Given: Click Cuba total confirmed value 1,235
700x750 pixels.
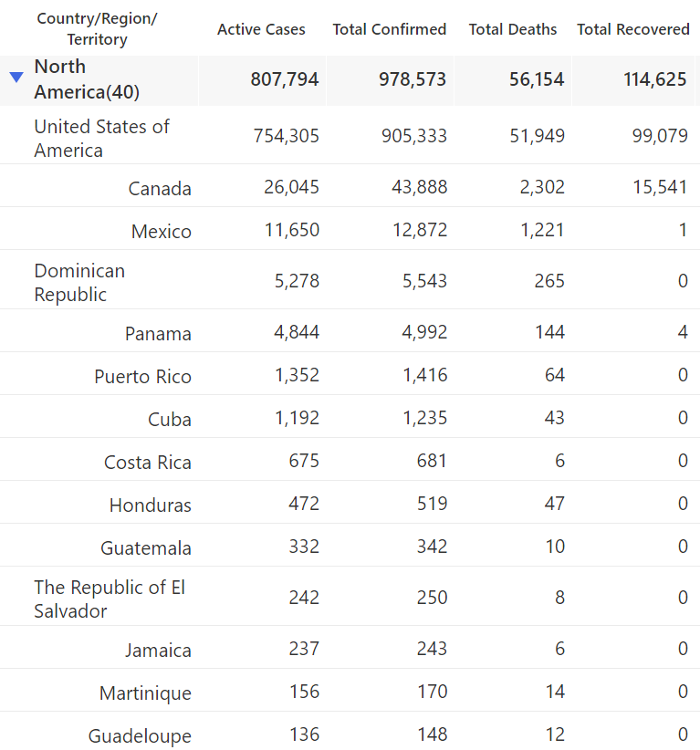Looking at the screenshot, I should [425, 418].
